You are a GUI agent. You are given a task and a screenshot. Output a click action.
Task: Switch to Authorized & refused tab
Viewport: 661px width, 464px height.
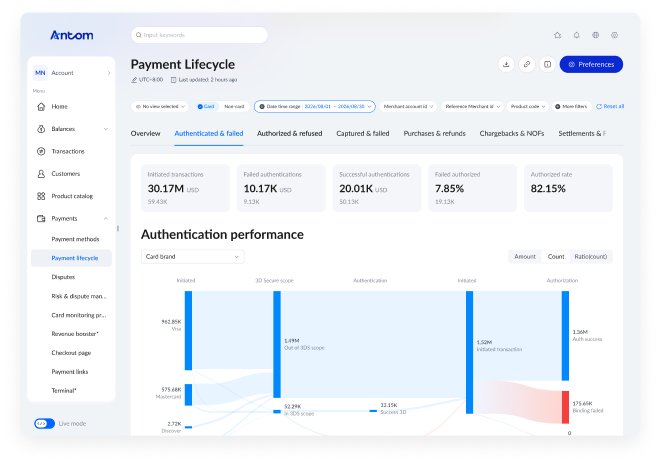(290, 134)
